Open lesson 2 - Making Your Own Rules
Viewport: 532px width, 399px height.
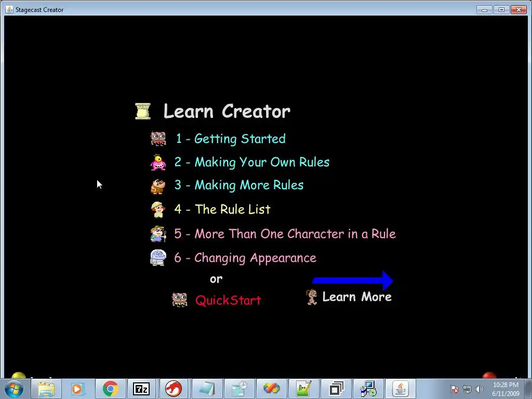(x=252, y=162)
